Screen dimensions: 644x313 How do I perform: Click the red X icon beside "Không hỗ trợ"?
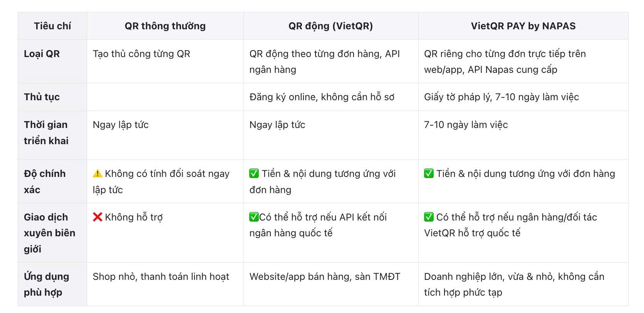pyautogui.click(x=97, y=217)
